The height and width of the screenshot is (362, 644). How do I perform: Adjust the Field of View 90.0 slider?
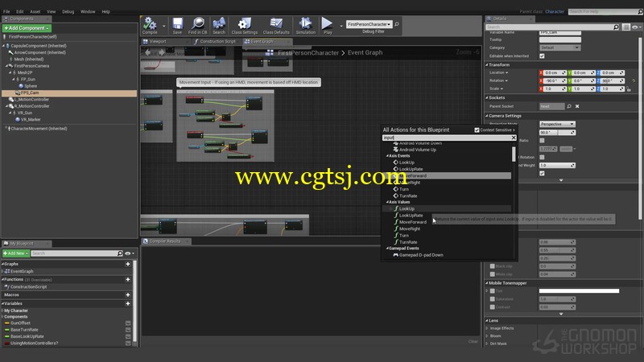pos(557,133)
